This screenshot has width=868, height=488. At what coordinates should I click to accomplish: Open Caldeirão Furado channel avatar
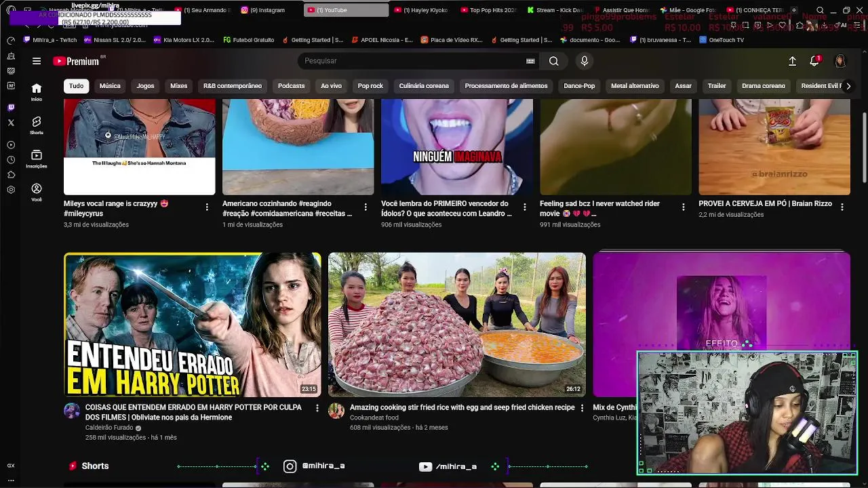click(72, 411)
